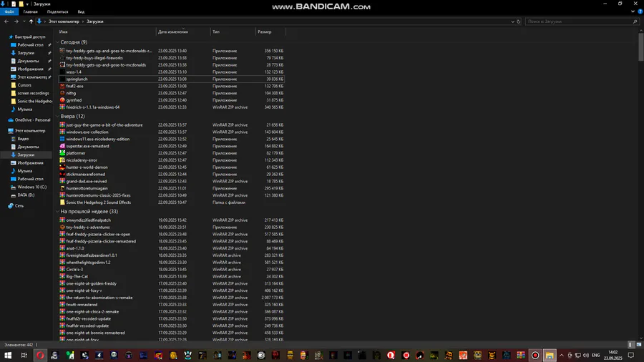Screen dimensions: 644x362
Task: Expand the ribbon with the chevron
Action: pos(633,11)
